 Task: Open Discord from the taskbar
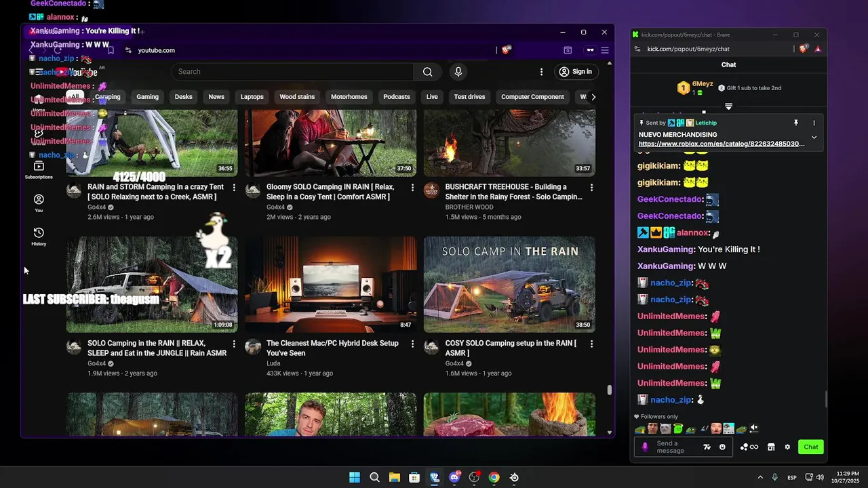pyautogui.click(x=454, y=477)
